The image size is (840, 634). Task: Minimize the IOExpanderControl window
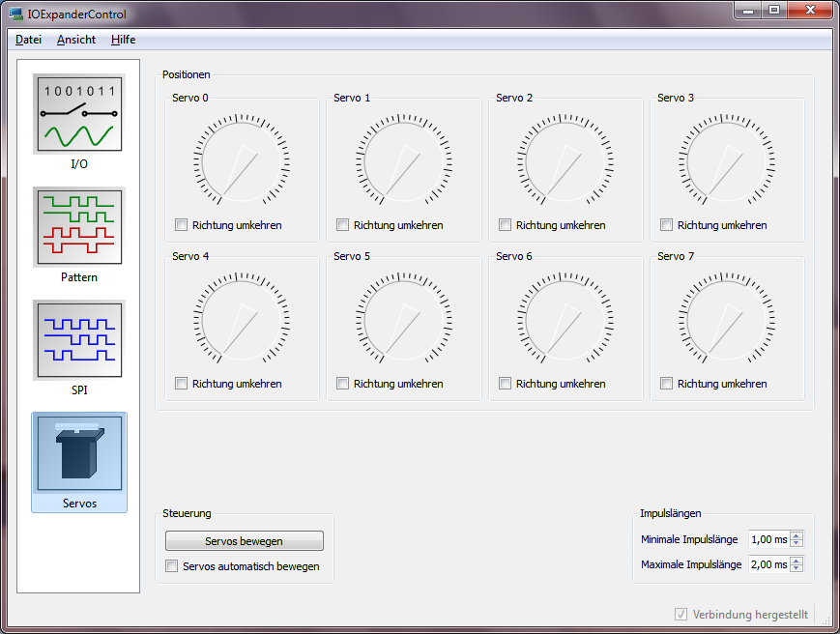point(748,11)
